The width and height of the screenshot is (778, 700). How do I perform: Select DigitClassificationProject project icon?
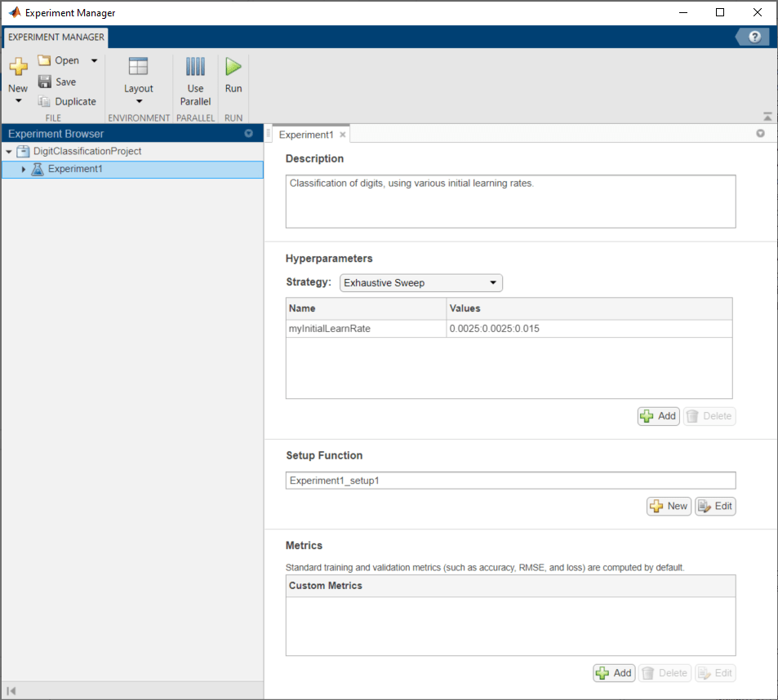coord(24,151)
